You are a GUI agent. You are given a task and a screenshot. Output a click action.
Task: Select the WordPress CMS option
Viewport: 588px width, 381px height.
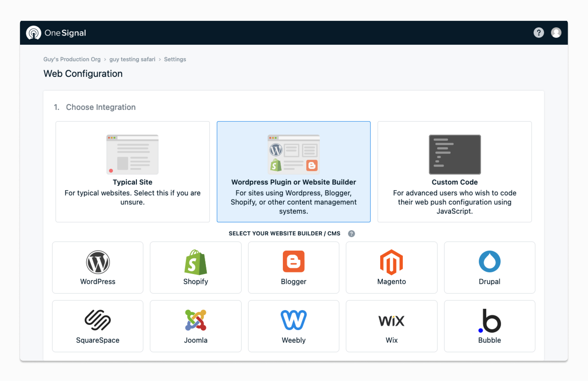(x=98, y=267)
